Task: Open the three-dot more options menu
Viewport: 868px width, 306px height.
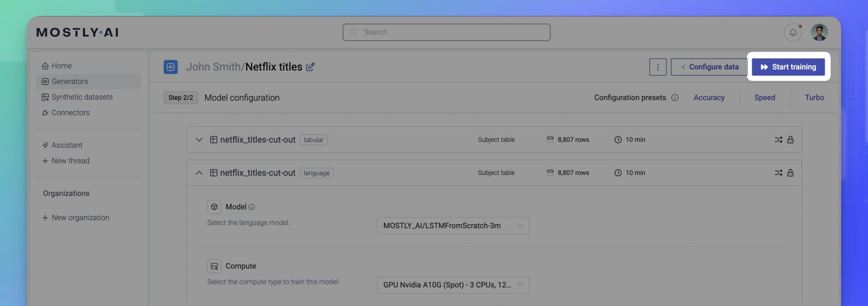Action: pyautogui.click(x=658, y=67)
